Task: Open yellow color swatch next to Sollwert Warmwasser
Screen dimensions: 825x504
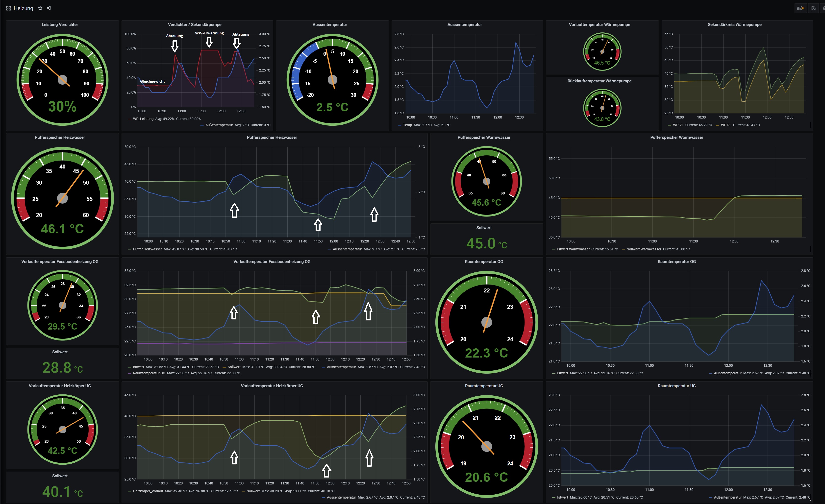Action: coord(624,249)
